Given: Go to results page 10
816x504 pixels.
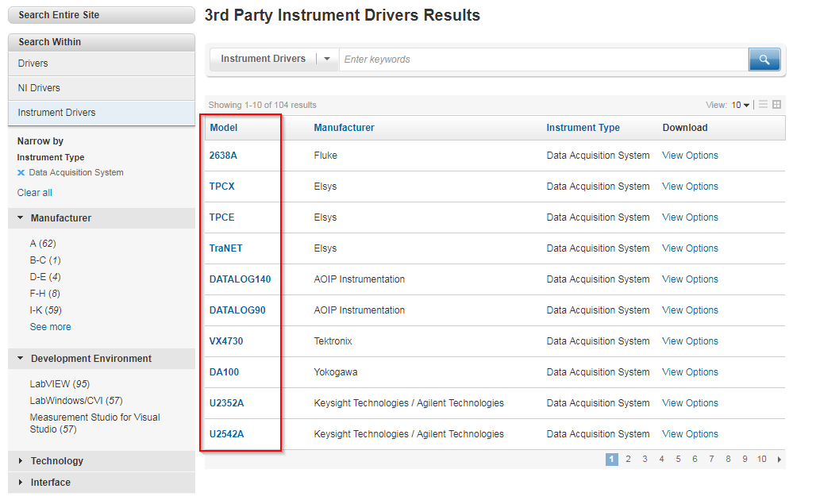Looking at the screenshot, I should [762, 460].
